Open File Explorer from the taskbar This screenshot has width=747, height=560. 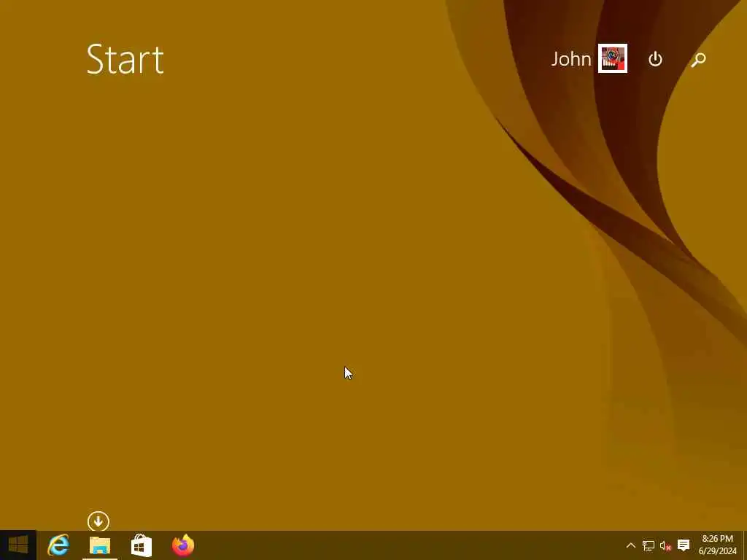pos(99,545)
